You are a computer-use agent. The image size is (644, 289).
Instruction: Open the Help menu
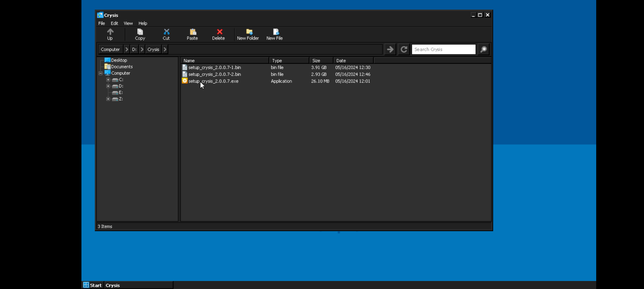pos(143,23)
